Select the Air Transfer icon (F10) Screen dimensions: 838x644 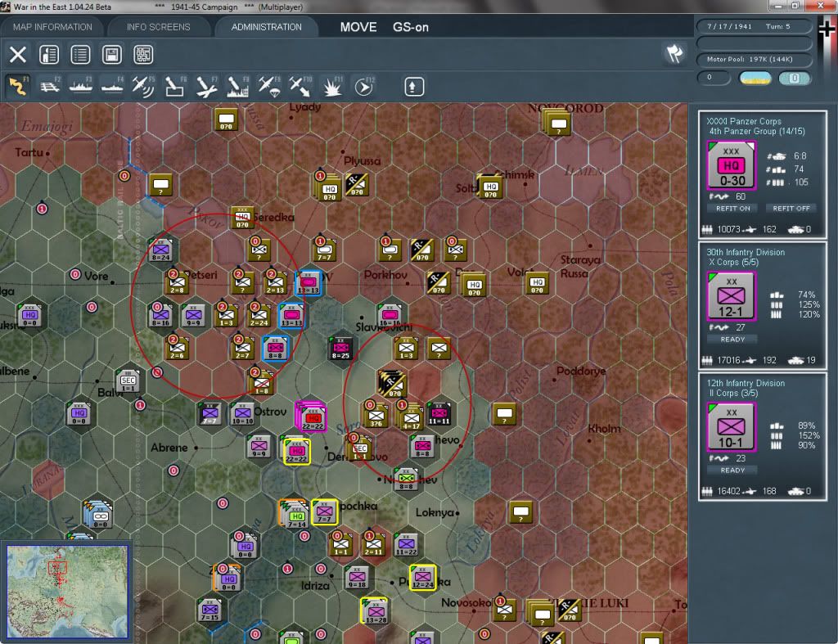[x=300, y=86]
